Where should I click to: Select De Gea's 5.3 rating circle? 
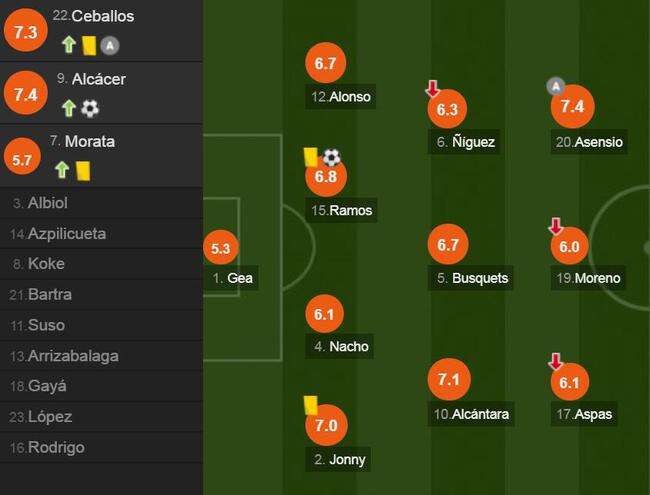pyautogui.click(x=221, y=248)
